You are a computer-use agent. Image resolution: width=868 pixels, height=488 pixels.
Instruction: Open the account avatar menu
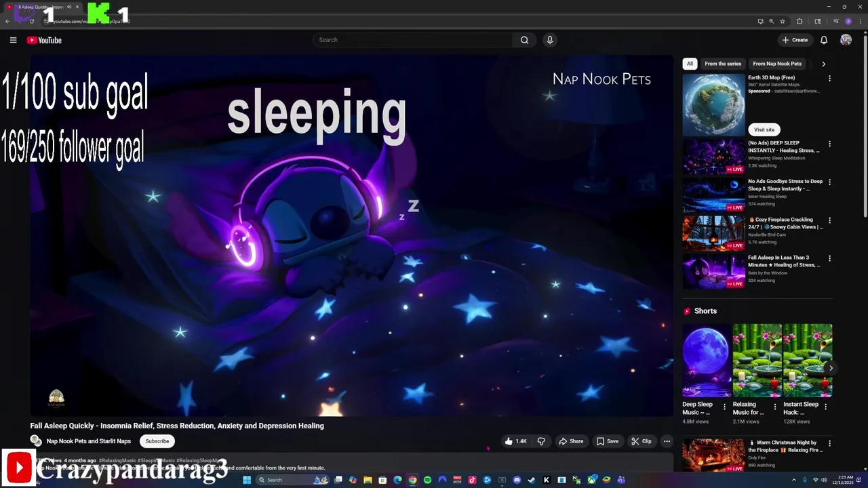846,40
